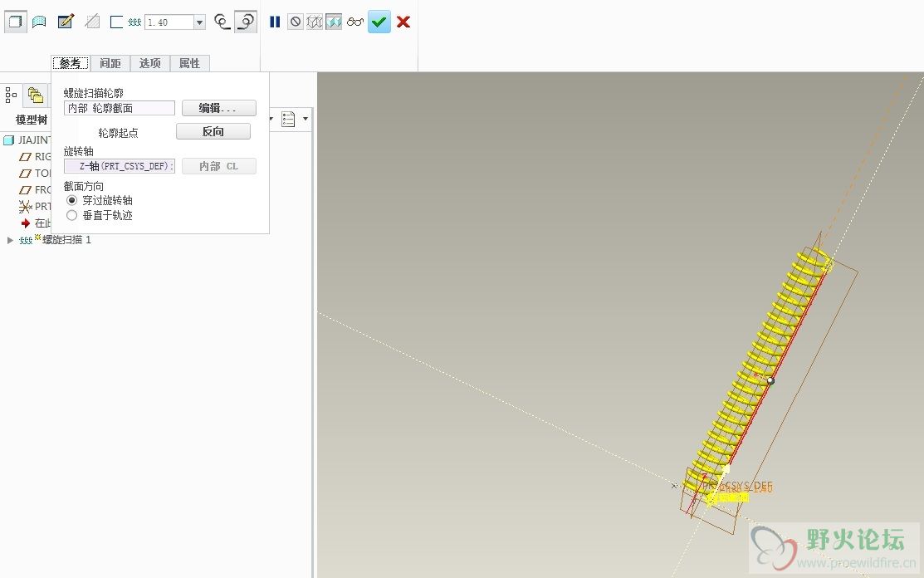Image resolution: width=924 pixels, height=578 pixels.
Task: Click the attached preview shaded icon
Action: pos(334,22)
